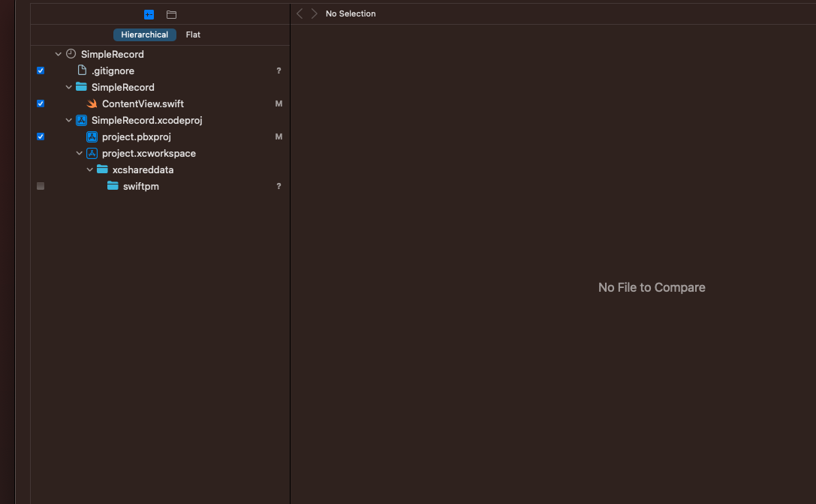Screen dimensions: 816x504
Task: Select the xcshareddata folder name
Action: tap(143, 169)
